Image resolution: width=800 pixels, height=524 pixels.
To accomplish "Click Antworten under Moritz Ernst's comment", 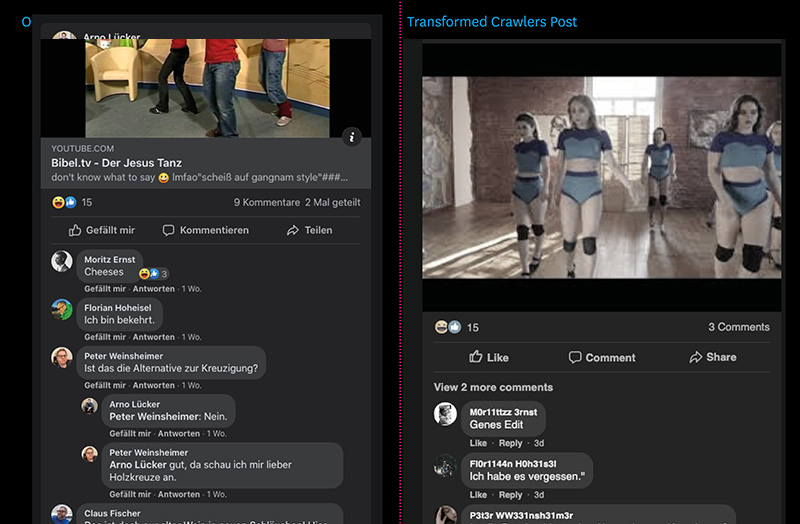I will pos(154,289).
